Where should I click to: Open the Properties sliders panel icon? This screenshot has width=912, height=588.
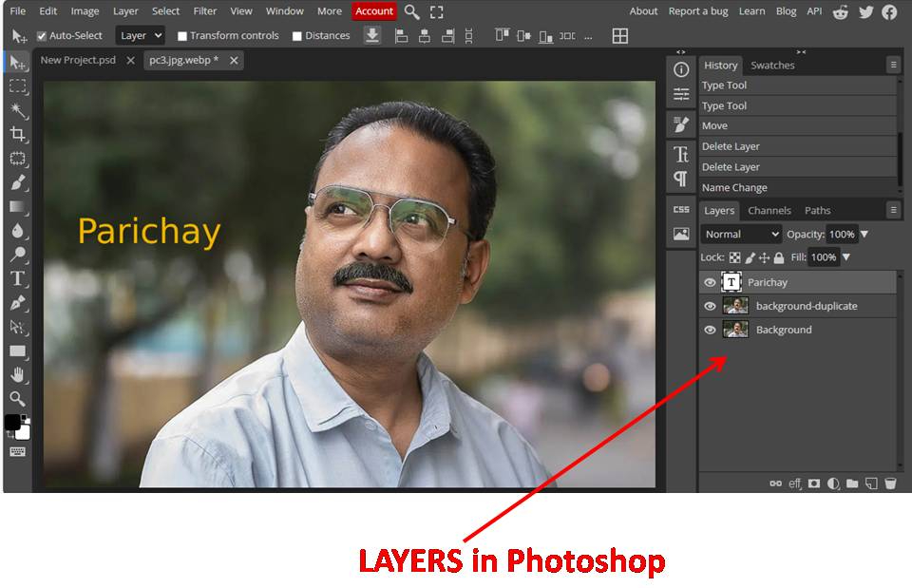point(681,94)
